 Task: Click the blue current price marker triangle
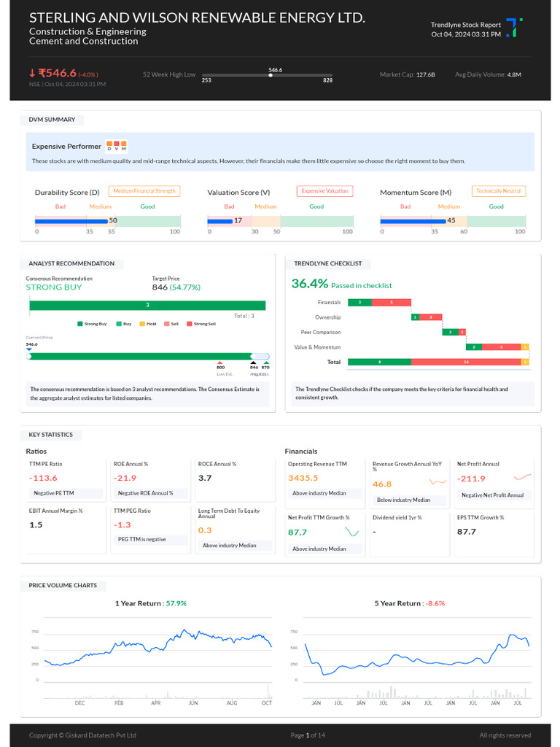pyautogui.click(x=29, y=349)
